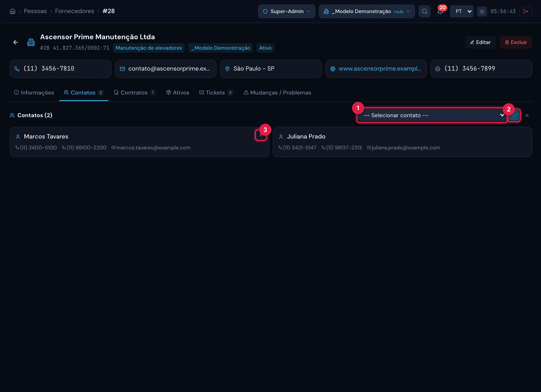Switch to the Contatos tab
Viewport: 541px width, 392px height.
point(84,93)
